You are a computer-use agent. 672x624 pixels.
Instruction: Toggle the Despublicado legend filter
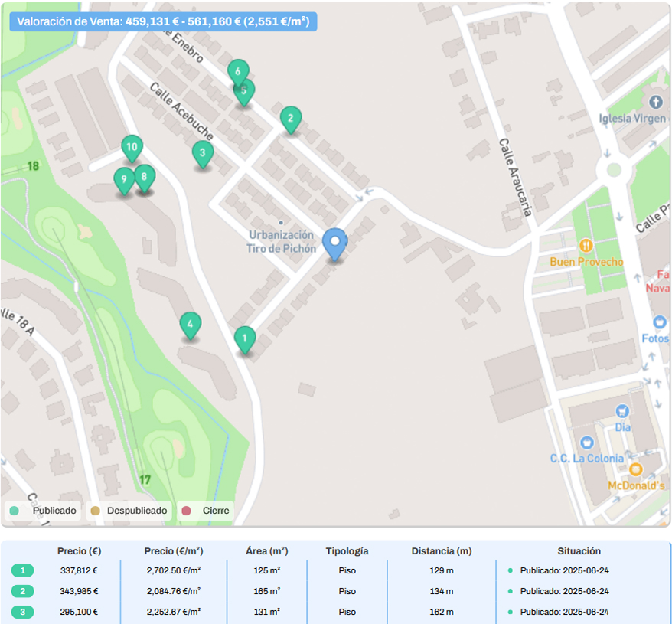point(128,511)
